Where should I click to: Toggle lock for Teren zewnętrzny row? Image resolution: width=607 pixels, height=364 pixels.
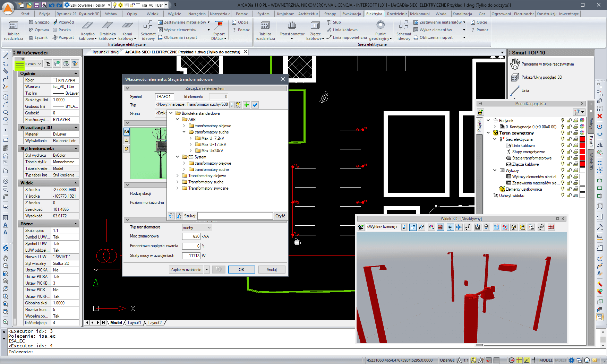569,133
